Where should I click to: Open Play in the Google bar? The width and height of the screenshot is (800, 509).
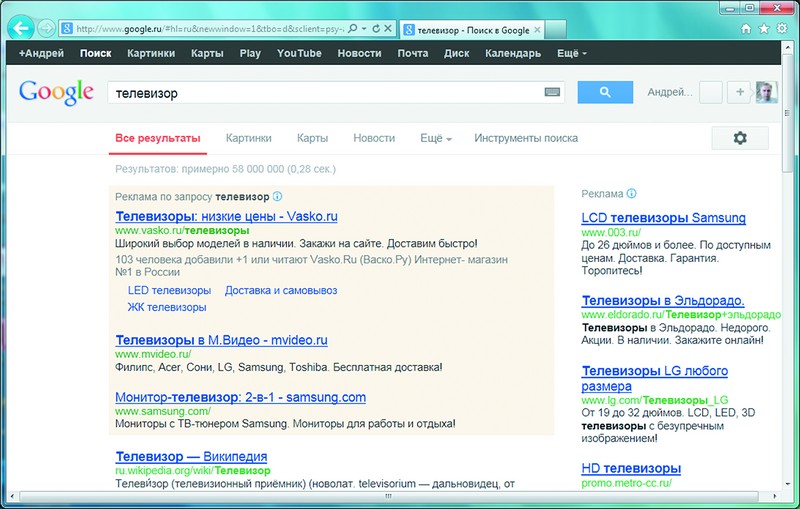[x=250, y=53]
